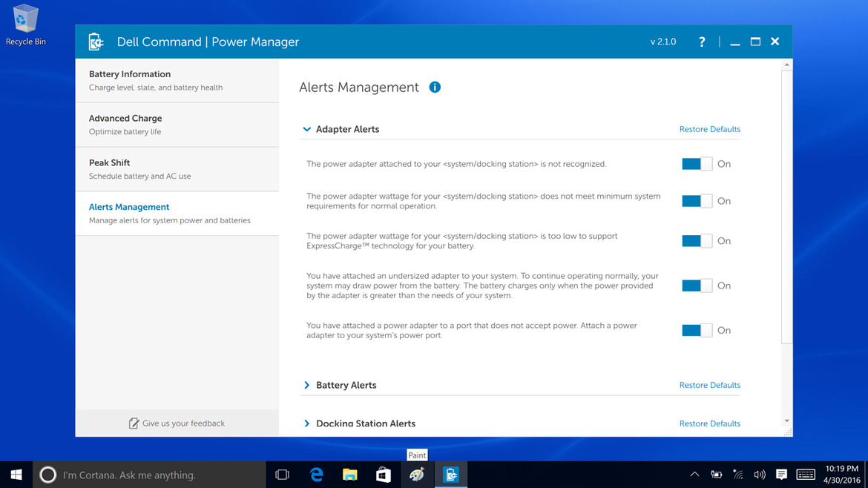The width and height of the screenshot is (868, 488).
Task: Click the Alerts Management info icon
Action: click(x=435, y=87)
